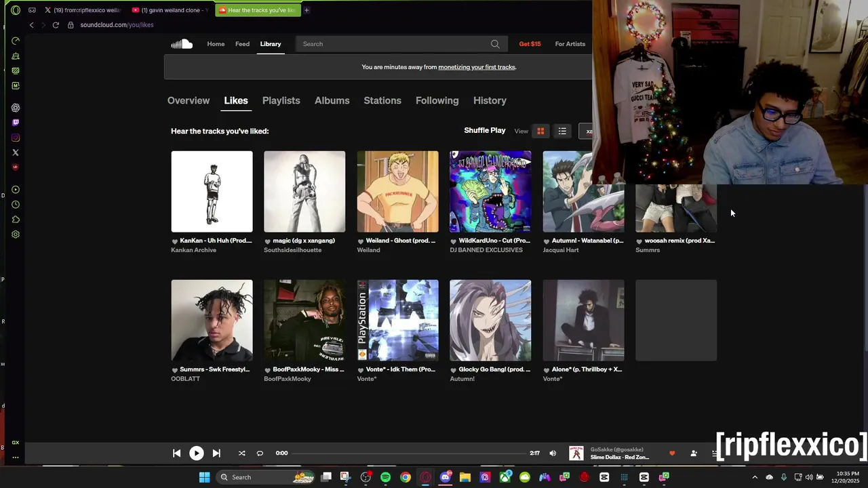The height and width of the screenshot is (488, 868).
Task: Mute the player volume
Action: 553,453
